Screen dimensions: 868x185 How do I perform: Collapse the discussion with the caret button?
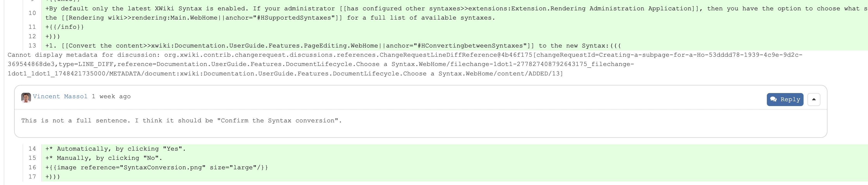tap(814, 100)
